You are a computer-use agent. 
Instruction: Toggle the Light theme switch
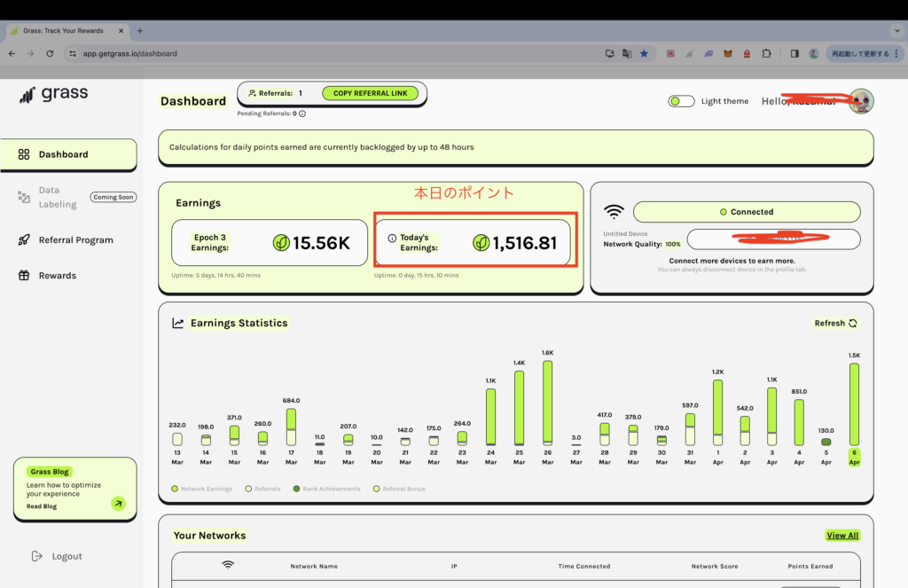pyautogui.click(x=681, y=101)
